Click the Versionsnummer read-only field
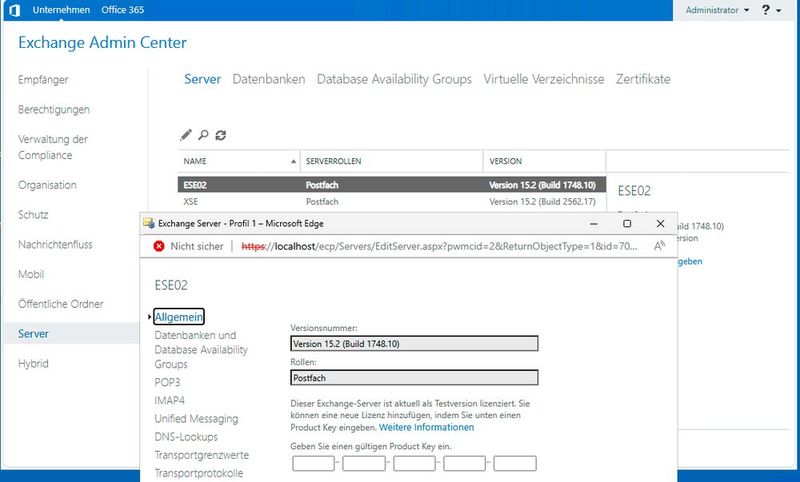 [414, 343]
